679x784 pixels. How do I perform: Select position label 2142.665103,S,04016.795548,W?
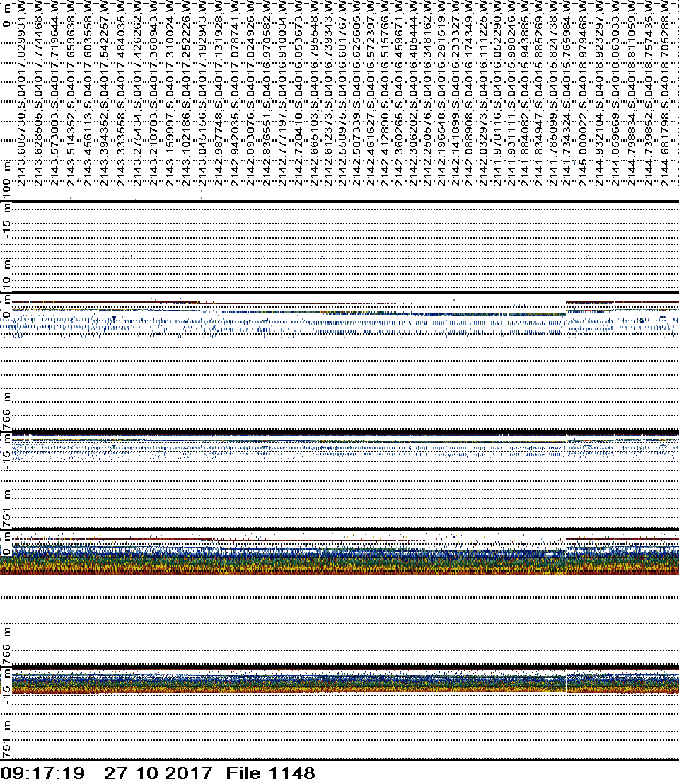[x=313, y=93]
